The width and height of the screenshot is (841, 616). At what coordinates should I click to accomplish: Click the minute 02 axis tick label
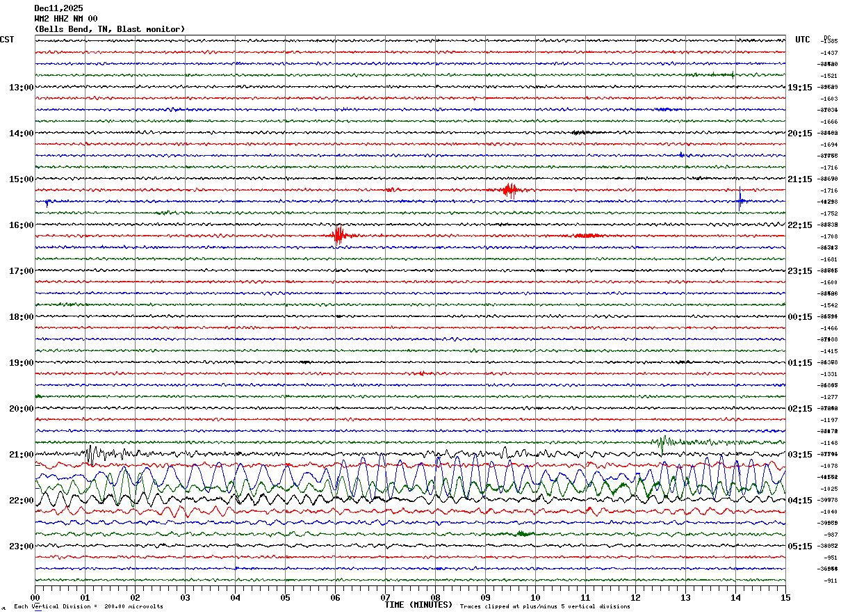[x=136, y=597]
